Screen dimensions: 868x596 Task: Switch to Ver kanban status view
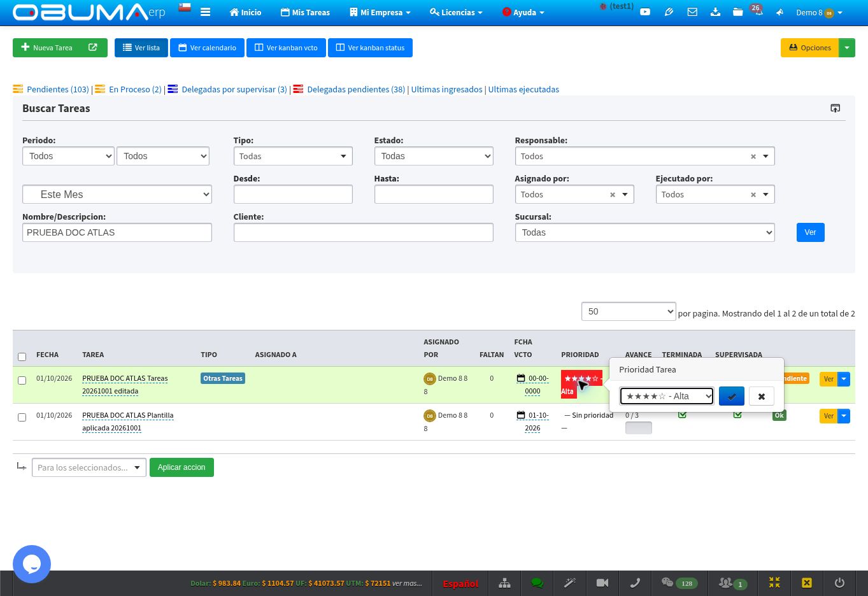[370, 48]
